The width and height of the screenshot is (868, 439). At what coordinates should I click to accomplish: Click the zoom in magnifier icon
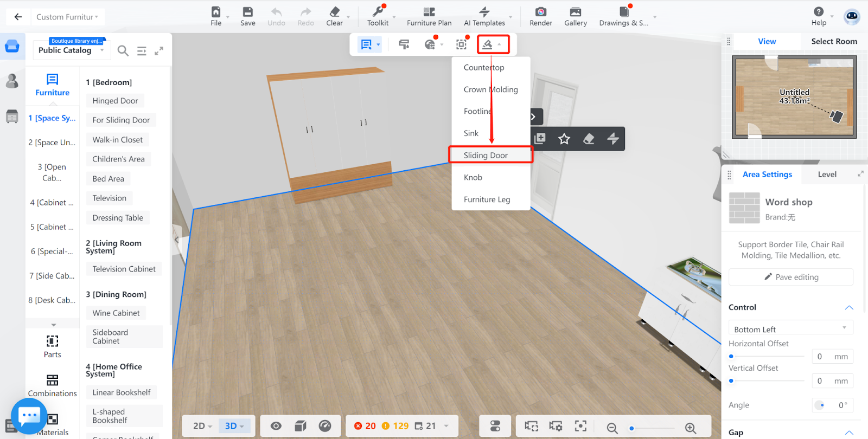(690, 428)
